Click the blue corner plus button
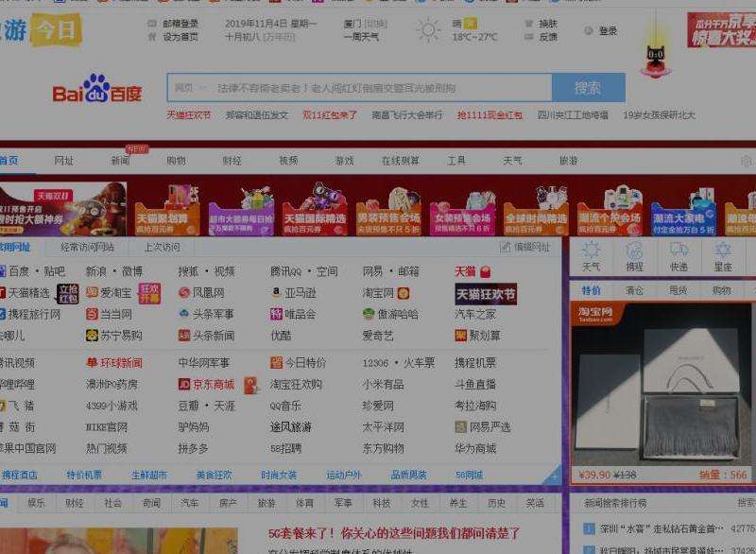756x554 pixels. pyautogui.click(x=554, y=476)
